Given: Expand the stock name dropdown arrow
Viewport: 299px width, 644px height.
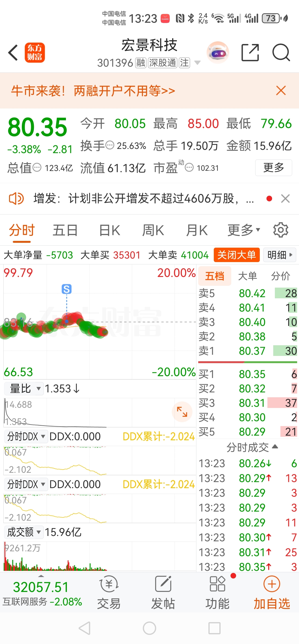Looking at the screenshot, I should tap(197, 63).
